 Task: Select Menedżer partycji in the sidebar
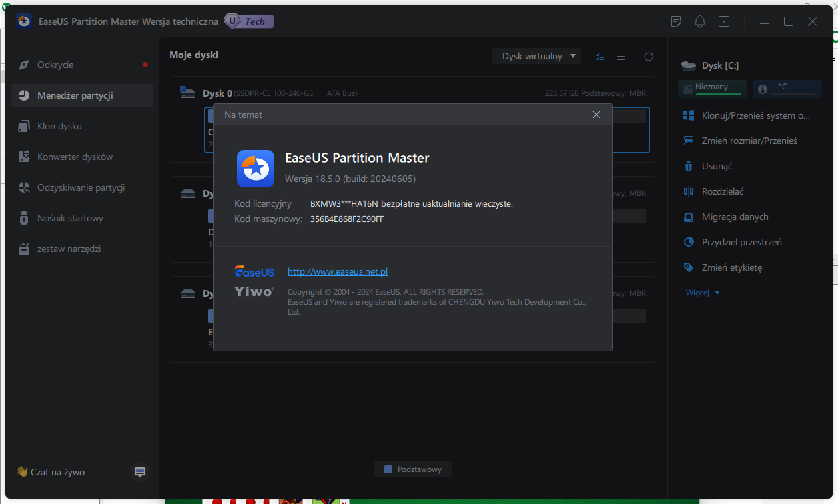[82, 95]
